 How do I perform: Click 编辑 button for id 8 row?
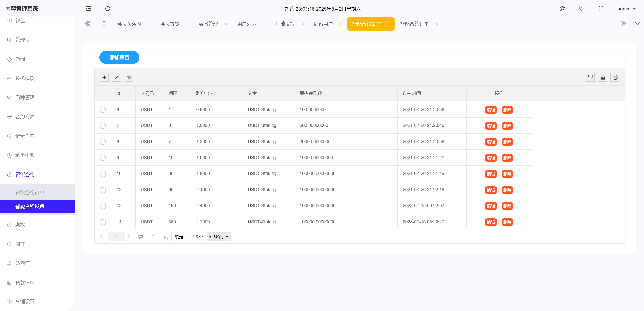490,142
